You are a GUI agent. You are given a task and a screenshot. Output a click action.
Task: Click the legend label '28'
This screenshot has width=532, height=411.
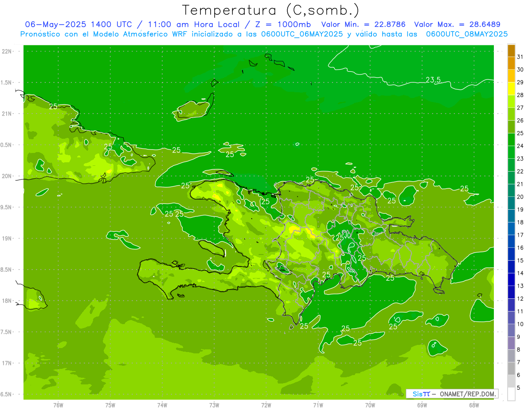click(520, 95)
